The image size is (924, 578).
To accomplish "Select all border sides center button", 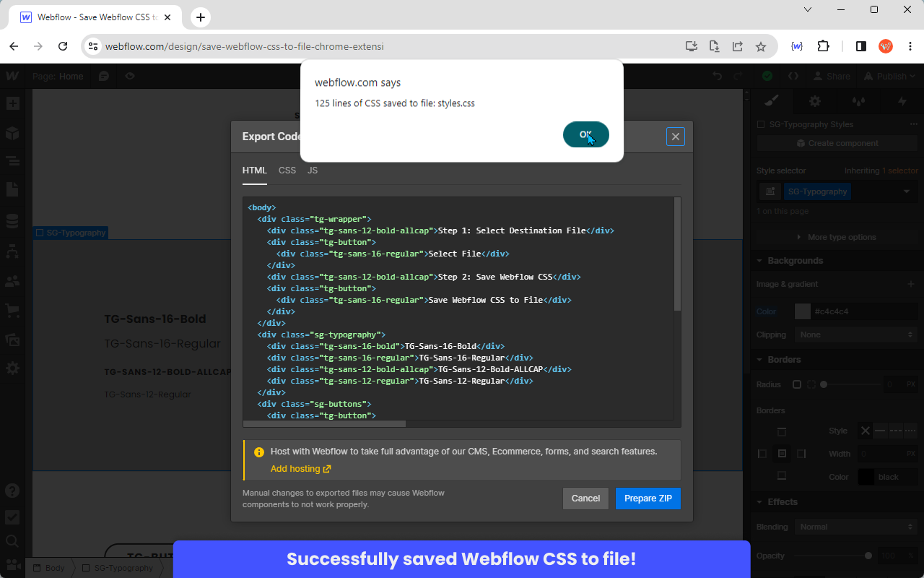I will (x=782, y=454).
